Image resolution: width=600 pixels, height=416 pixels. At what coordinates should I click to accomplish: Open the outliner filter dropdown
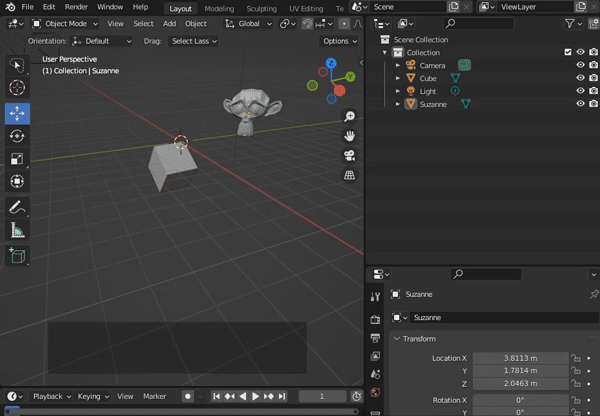[573, 24]
